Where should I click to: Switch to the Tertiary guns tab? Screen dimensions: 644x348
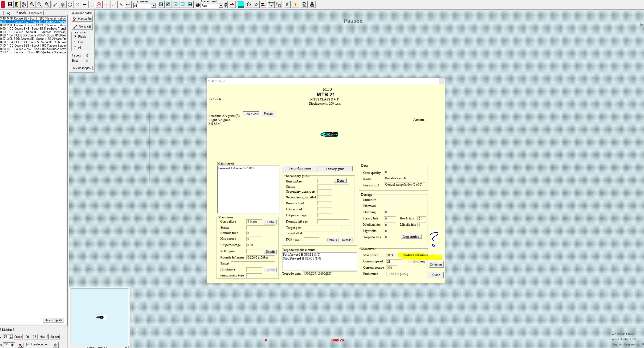[x=335, y=169]
